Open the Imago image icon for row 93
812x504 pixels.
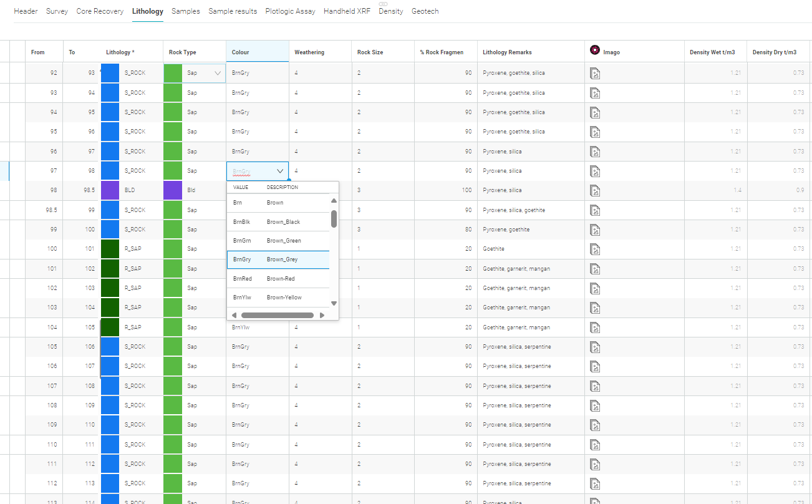tap(596, 93)
